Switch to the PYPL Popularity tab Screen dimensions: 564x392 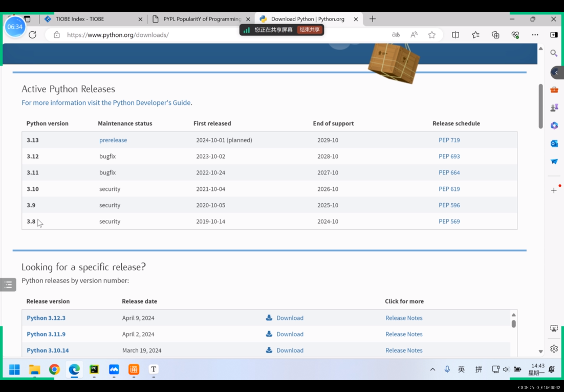tap(201, 19)
